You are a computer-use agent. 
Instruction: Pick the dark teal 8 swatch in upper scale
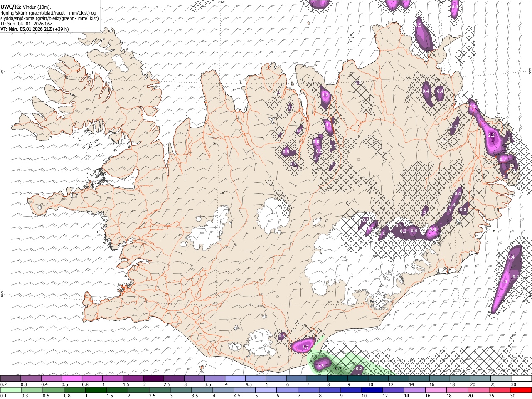pos(337,379)
